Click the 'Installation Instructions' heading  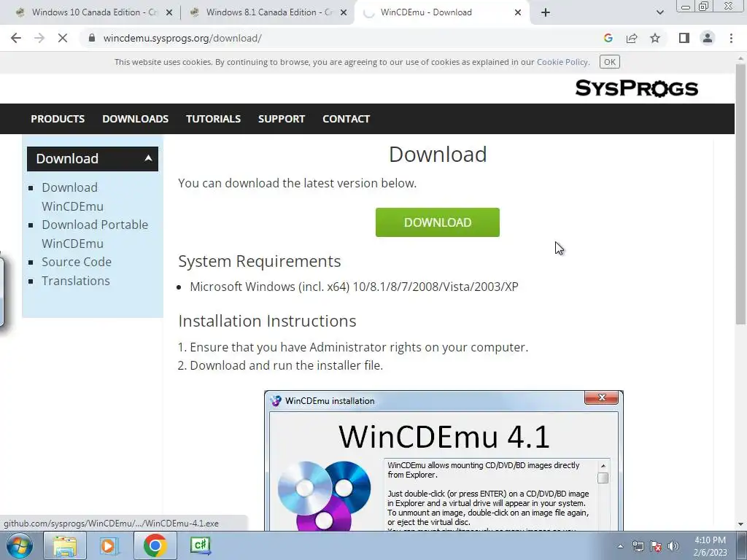[x=267, y=321]
